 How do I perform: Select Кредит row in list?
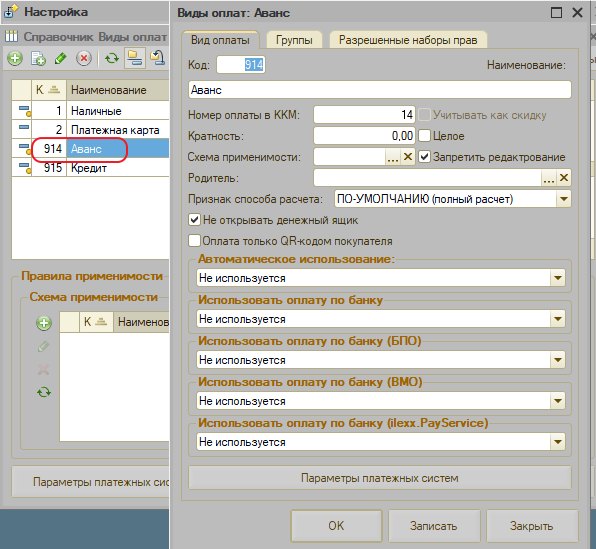point(90,168)
